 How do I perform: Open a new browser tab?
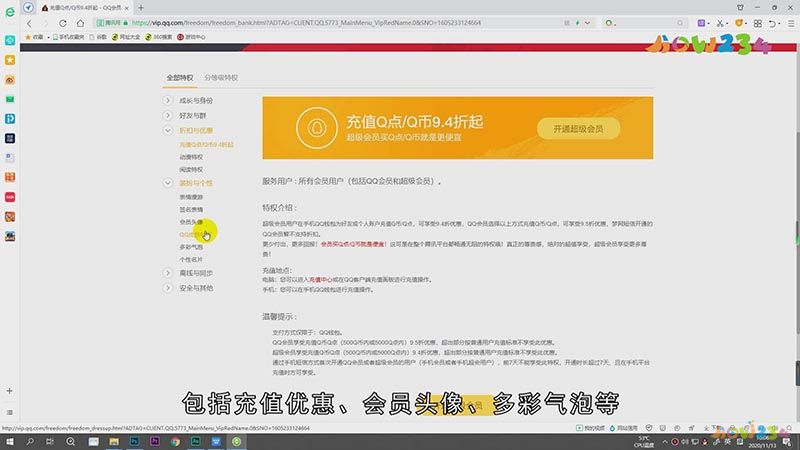point(141,8)
